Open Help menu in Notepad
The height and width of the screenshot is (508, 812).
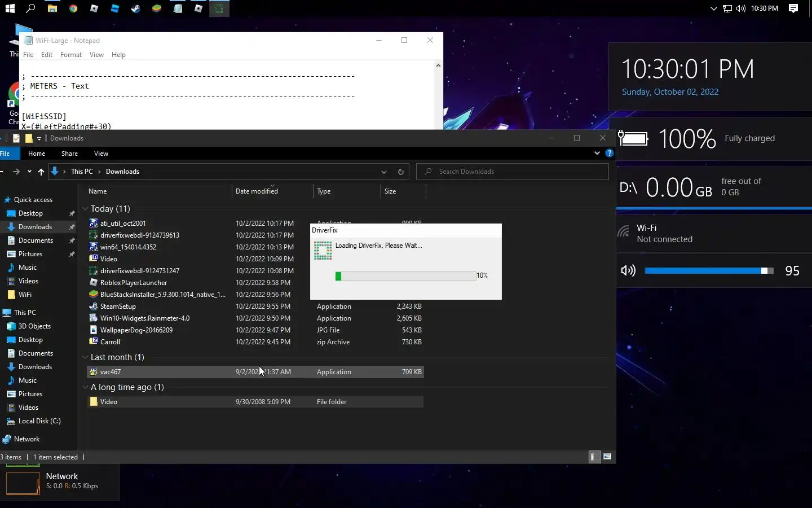coord(118,55)
